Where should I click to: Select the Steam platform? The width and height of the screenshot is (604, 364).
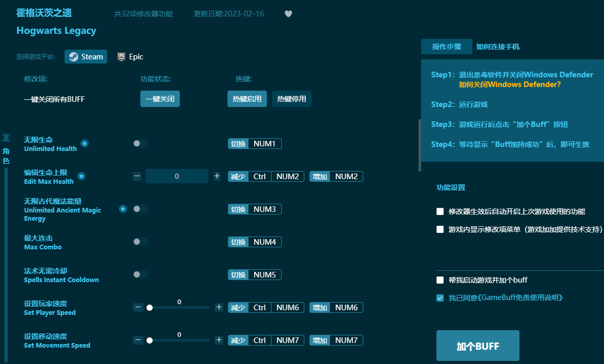coord(86,56)
